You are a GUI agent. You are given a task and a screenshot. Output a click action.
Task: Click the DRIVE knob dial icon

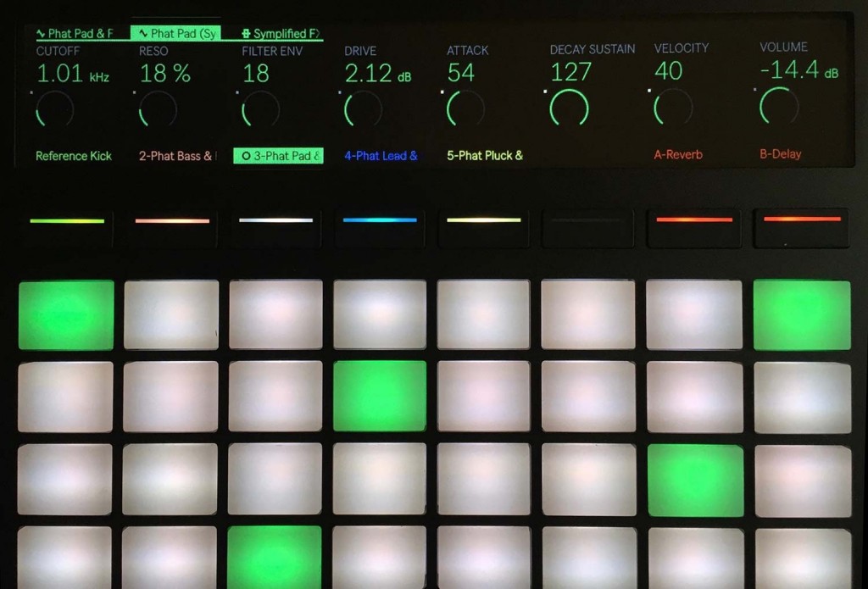coord(363,109)
